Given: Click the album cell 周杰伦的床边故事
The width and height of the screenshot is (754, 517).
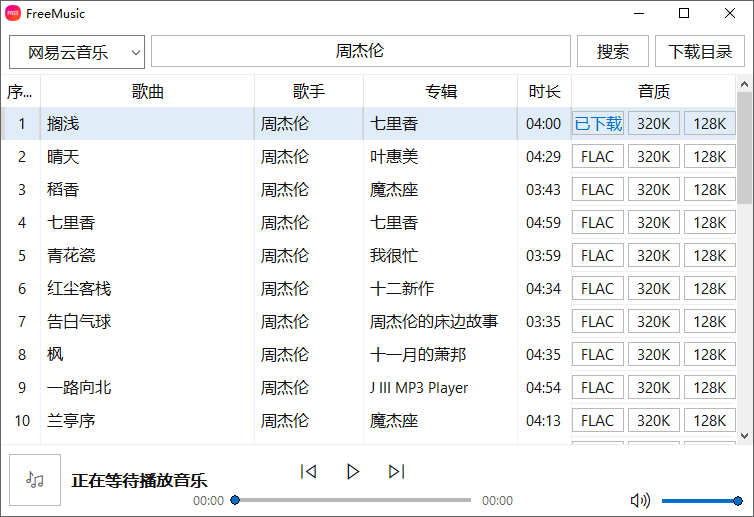Looking at the screenshot, I should click(x=440, y=321).
